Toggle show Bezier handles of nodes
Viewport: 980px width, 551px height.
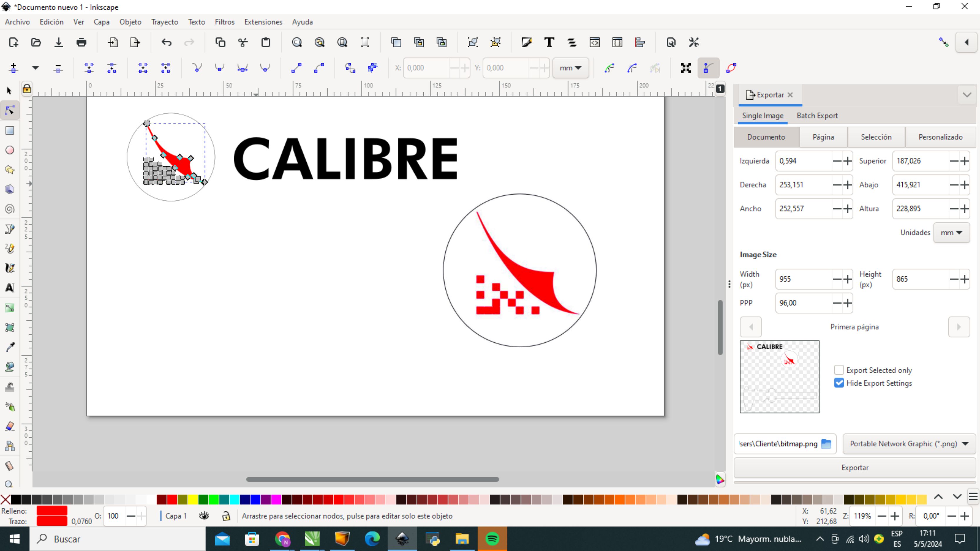pyautogui.click(x=708, y=68)
